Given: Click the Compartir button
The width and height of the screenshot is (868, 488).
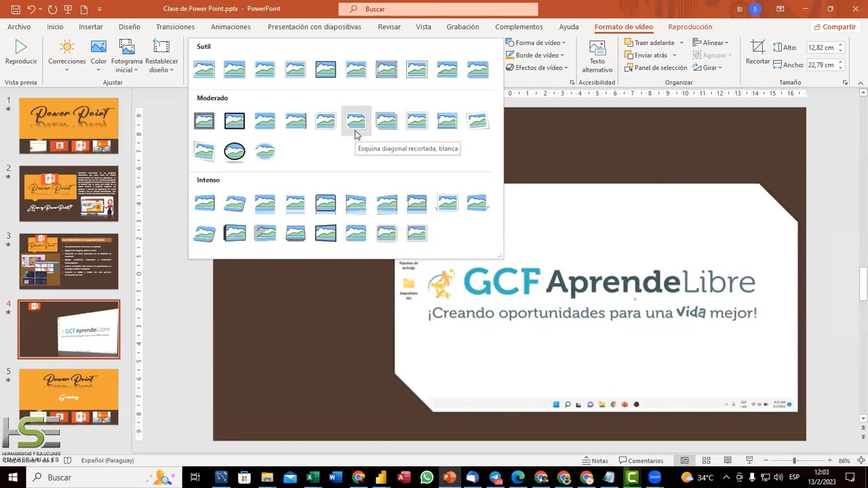Looking at the screenshot, I should pyautogui.click(x=835, y=26).
